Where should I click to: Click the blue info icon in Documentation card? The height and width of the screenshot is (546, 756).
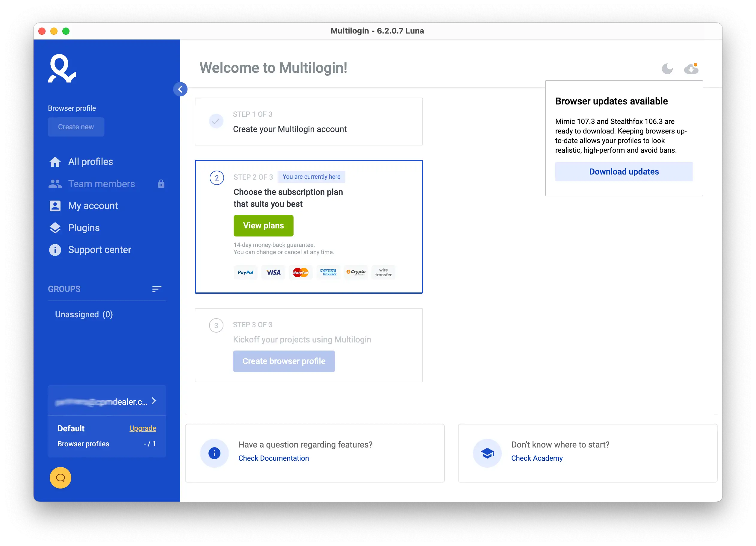214,454
